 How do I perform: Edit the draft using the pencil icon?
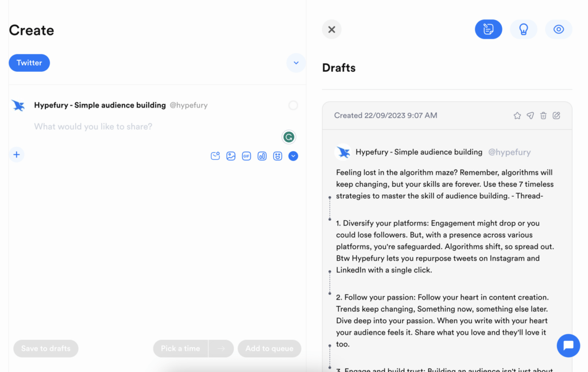[x=556, y=115]
